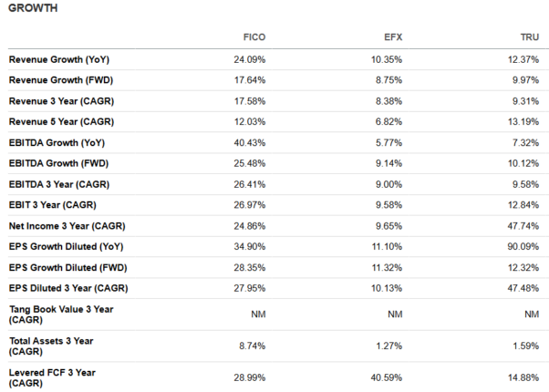Click FICO's 24.09% revenue growth value

tap(250, 59)
